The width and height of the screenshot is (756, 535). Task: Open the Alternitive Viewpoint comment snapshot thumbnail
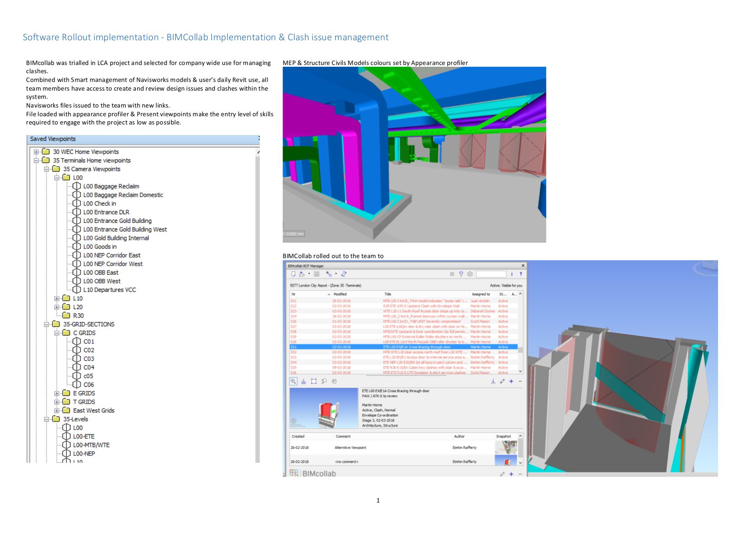(x=506, y=447)
